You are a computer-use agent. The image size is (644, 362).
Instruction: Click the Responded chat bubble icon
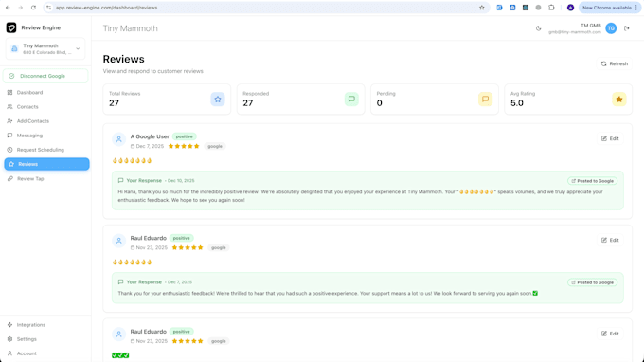[x=351, y=99]
